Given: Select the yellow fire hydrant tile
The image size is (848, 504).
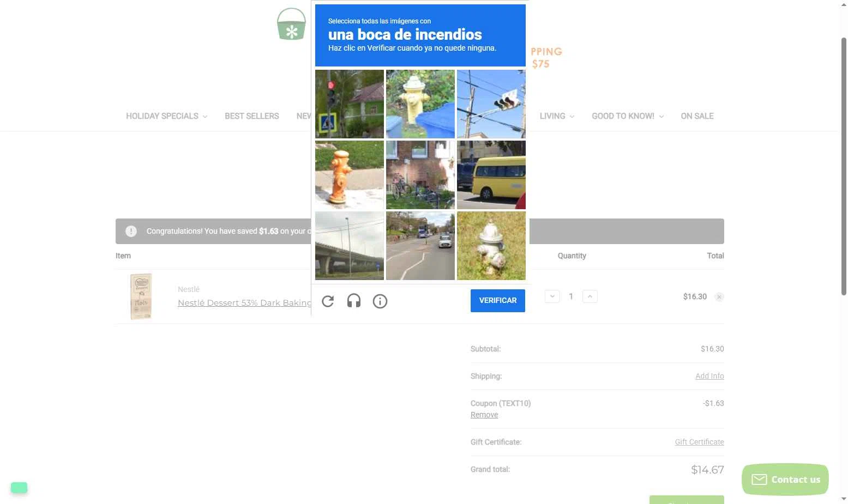Looking at the screenshot, I should click(420, 104).
